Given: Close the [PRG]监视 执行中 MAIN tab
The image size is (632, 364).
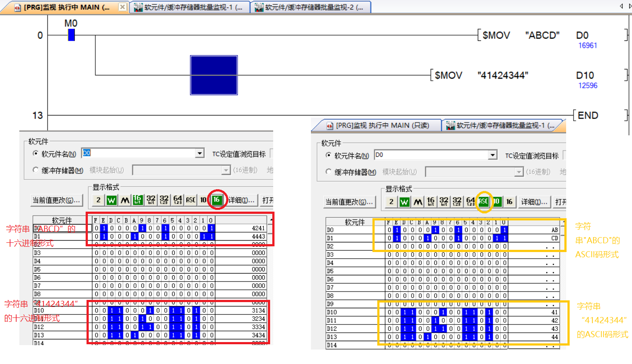Looking at the screenshot, I should click(x=123, y=7).
